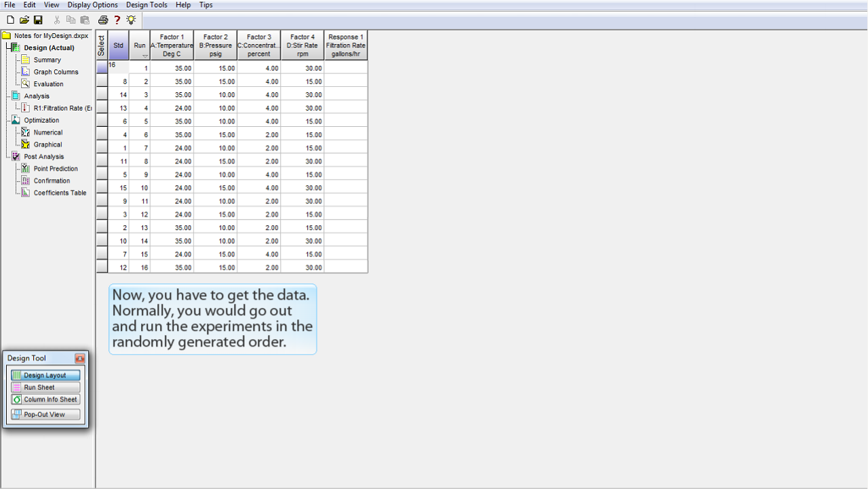Click the Factor 4 D:Stir Rate header

[302, 45]
